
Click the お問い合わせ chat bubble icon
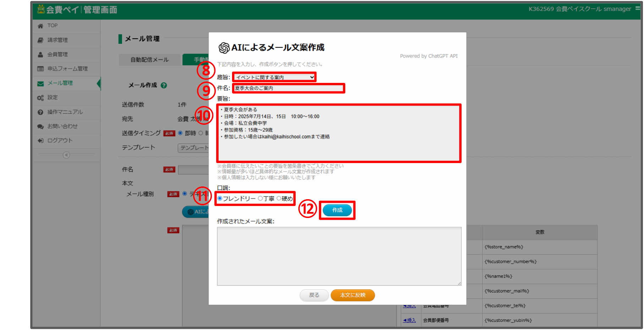tap(40, 127)
